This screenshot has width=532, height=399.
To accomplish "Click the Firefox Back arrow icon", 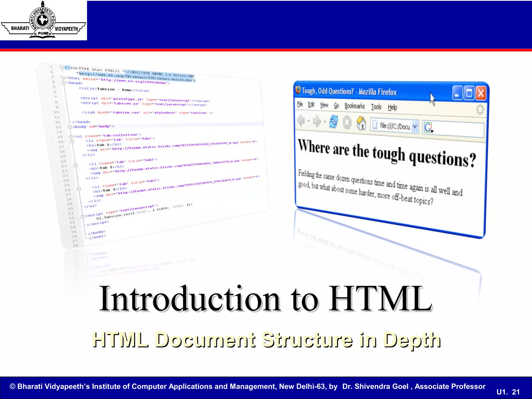I will 301,121.
